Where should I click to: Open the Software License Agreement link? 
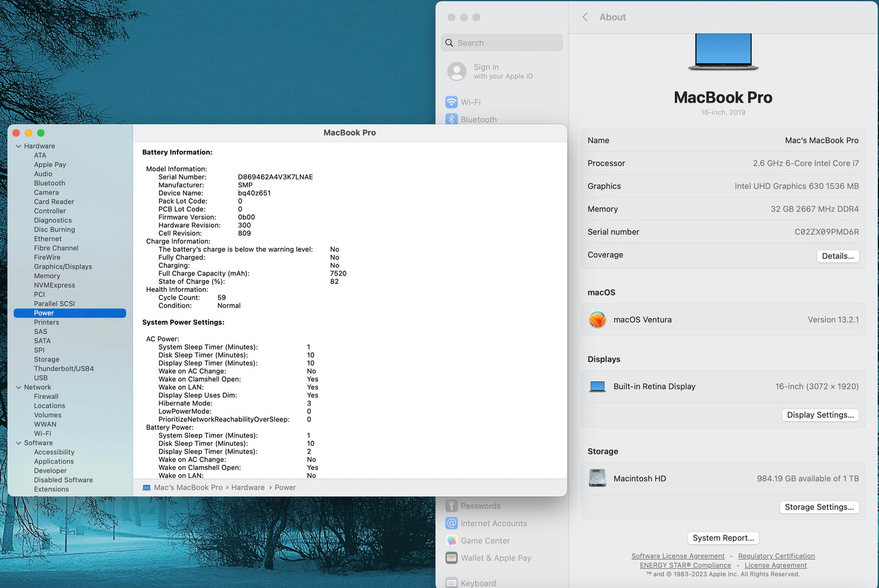pos(678,556)
